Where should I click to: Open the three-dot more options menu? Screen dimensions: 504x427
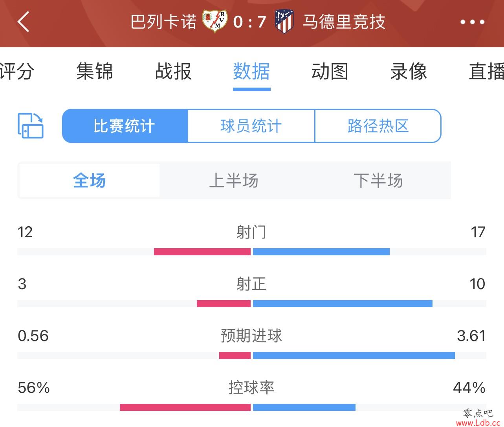(472, 22)
